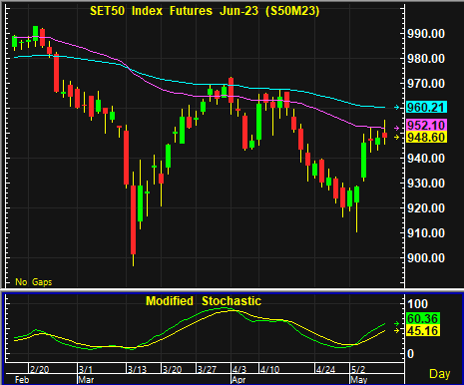Screen dimensions: 464x385
Task: Click the cyan arrow marker beside 960.21
Action: click(x=397, y=107)
